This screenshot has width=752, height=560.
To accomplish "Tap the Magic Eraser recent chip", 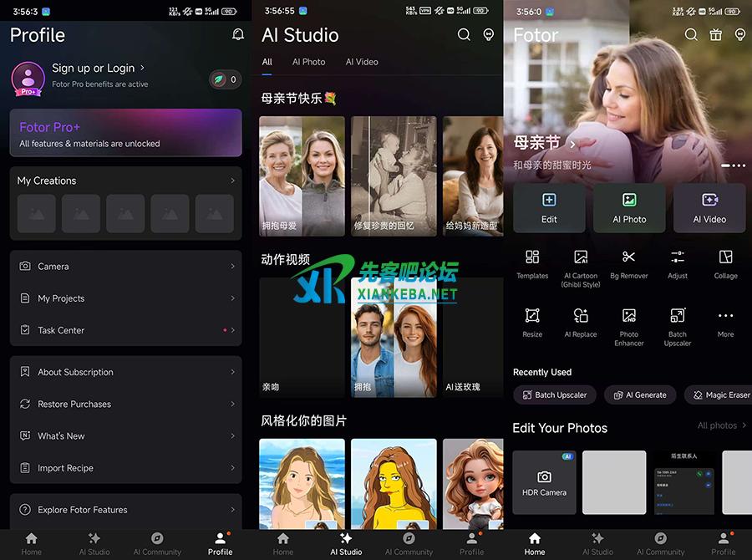I will (719, 395).
